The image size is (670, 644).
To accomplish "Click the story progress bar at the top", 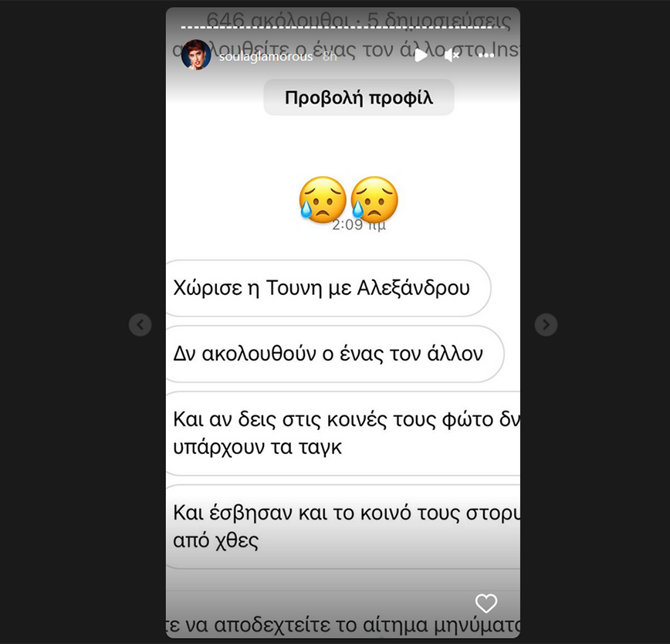I will pyautogui.click(x=343, y=27).
